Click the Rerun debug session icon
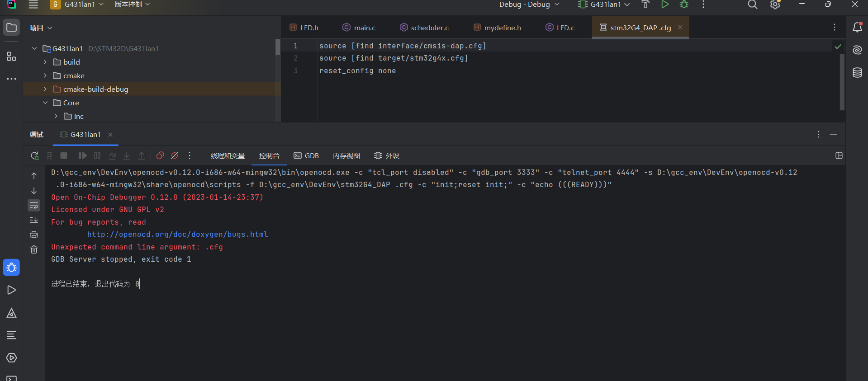868x381 pixels. coord(34,156)
